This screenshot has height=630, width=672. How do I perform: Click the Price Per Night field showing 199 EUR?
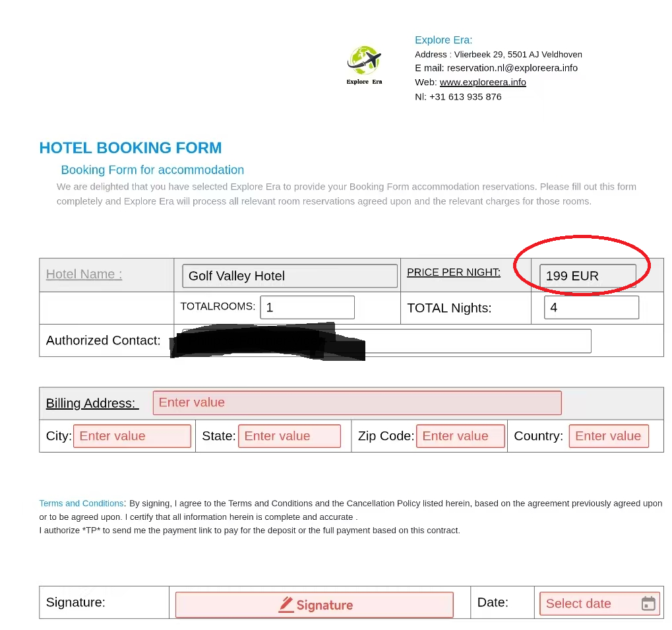tap(588, 276)
